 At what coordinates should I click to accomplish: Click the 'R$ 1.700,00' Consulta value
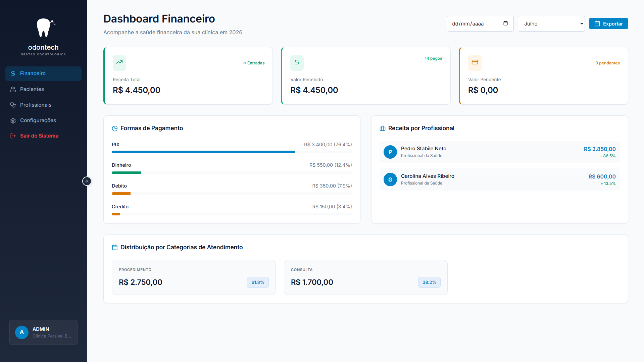click(312, 282)
